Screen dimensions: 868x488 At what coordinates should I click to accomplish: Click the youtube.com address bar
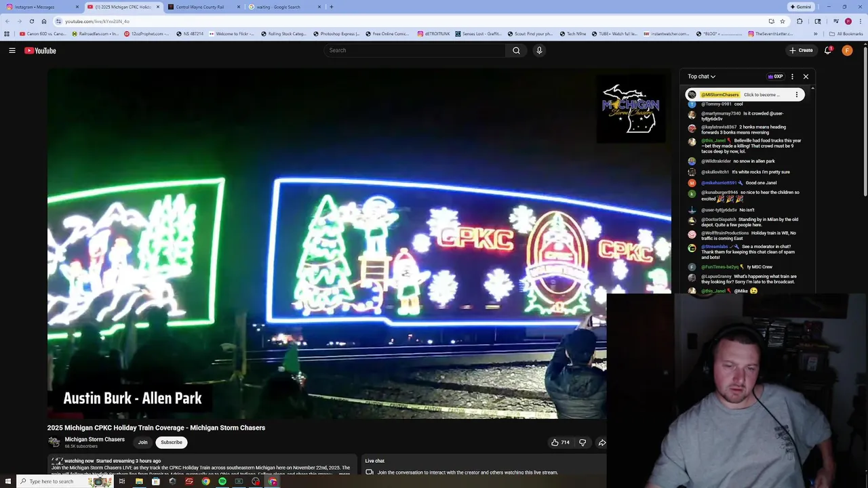pos(407,21)
